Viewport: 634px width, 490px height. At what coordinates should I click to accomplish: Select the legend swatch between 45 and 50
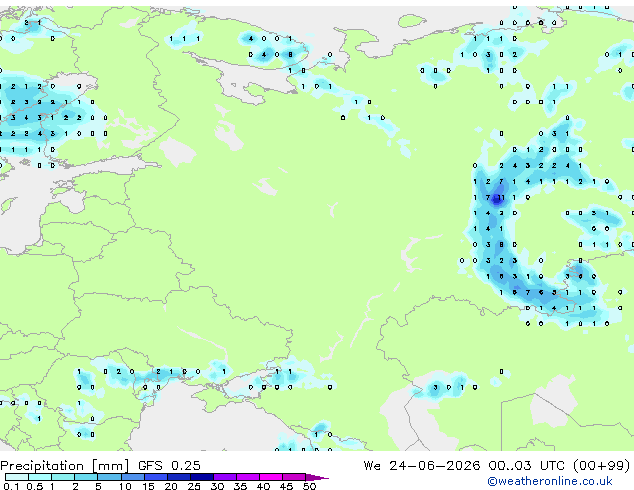click(294, 477)
